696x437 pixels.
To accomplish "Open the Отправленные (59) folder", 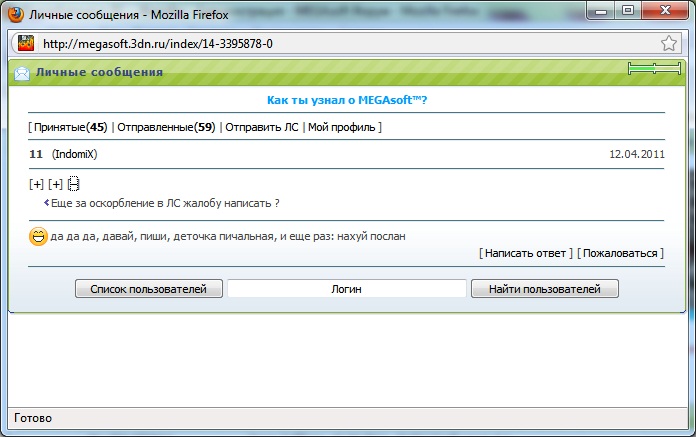I will (x=166, y=127).
